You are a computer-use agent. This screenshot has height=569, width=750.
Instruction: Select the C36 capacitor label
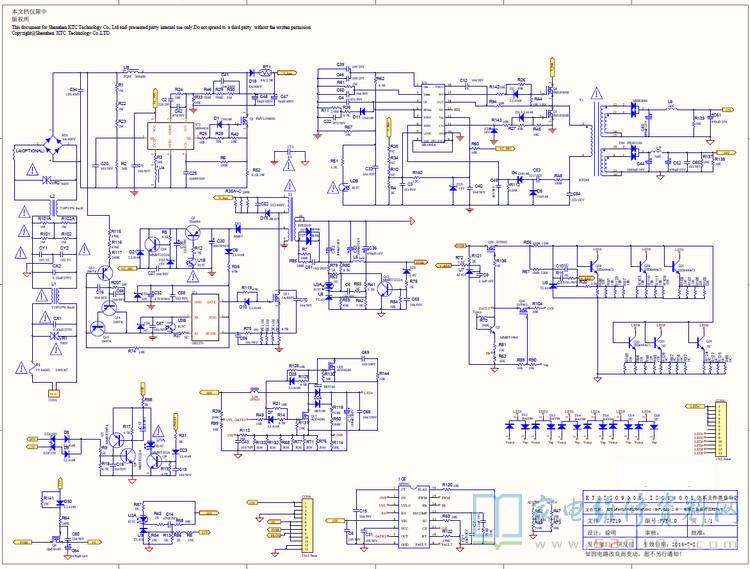[74, 90]
